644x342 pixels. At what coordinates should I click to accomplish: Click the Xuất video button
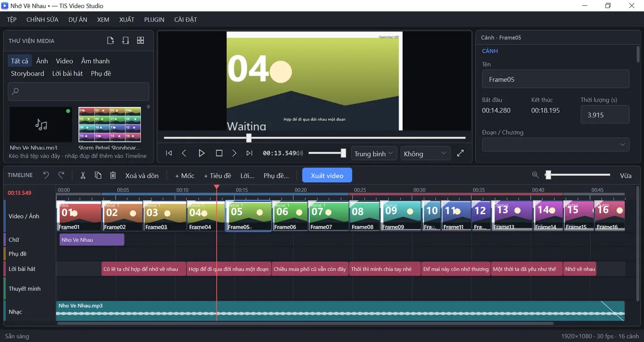tap(327, 175)
